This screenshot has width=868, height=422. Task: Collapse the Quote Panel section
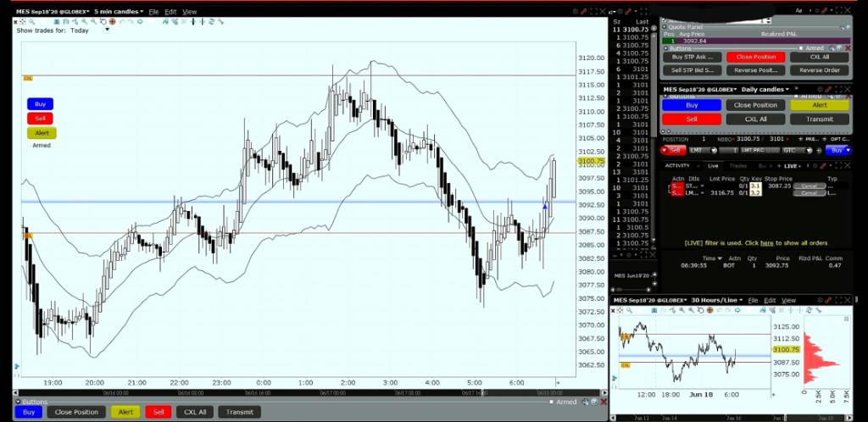[x=665, y=26]
